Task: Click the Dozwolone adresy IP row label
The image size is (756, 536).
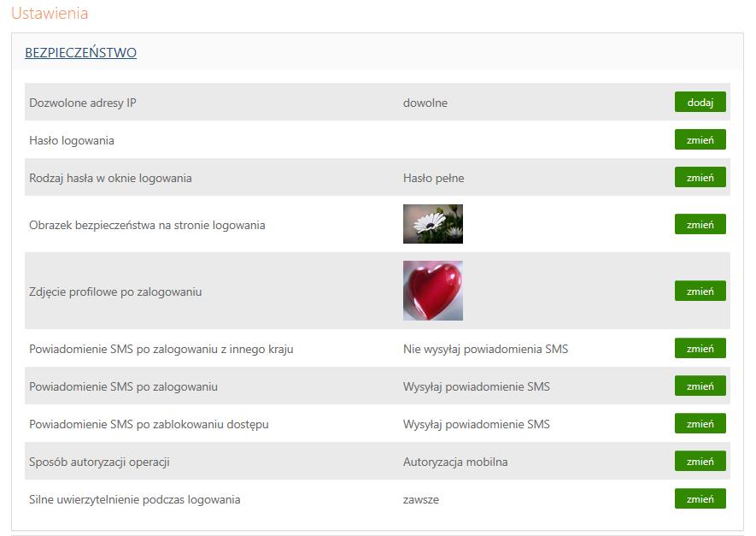Action: 83,103
